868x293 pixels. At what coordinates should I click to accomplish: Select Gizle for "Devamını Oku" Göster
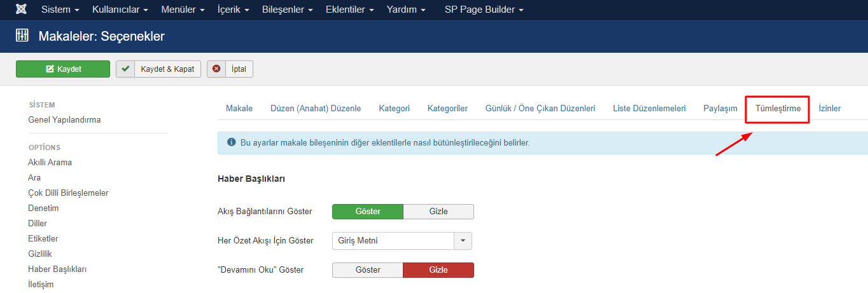(x=438, y=269)
